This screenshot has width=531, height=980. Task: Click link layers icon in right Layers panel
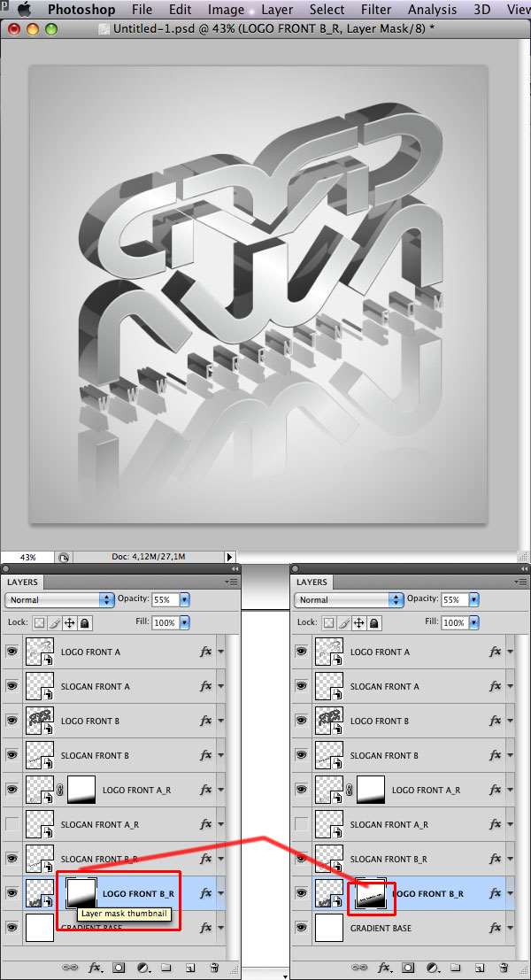click(360, 968)
